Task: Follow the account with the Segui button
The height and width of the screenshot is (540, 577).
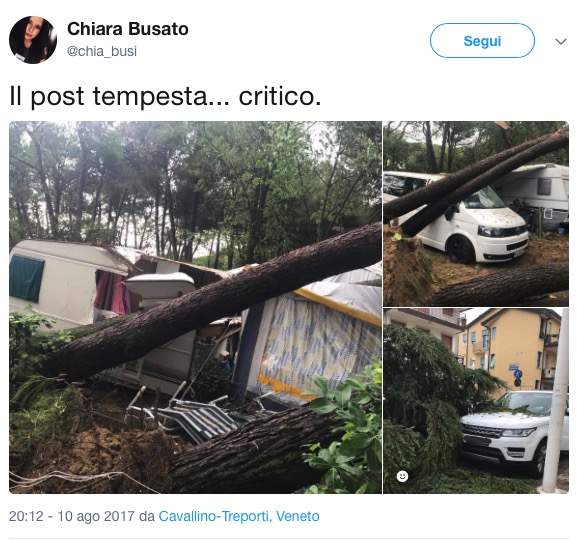Action: tap(482, 40)
